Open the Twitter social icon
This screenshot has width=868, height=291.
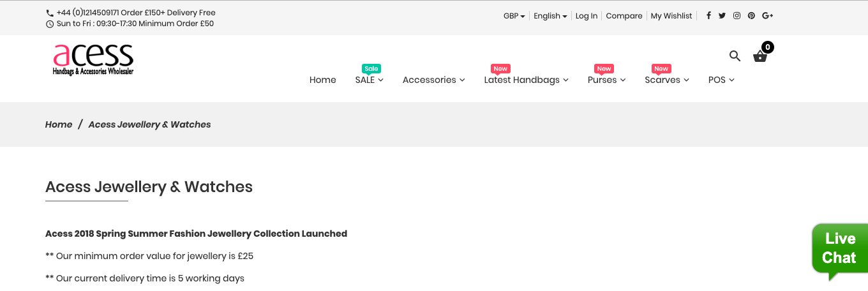pyautogui.click(x=722, y=16)
